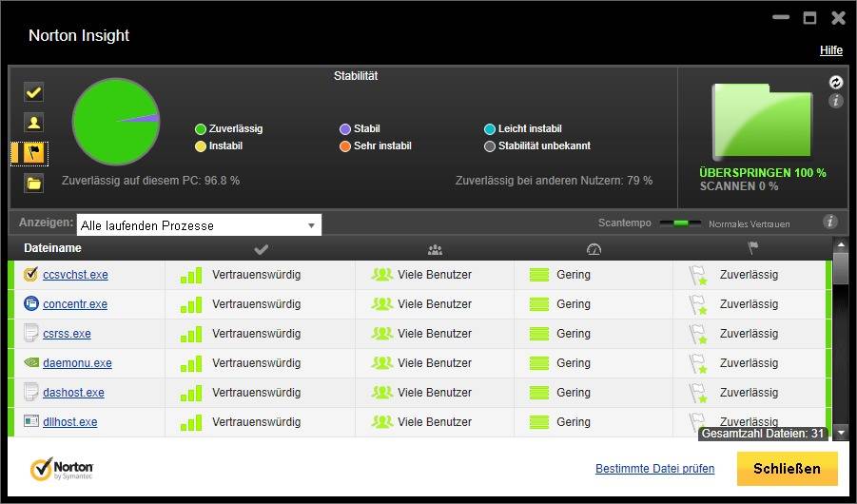Sort by the stability flag column header
The height and width of the screenshot is (504, 857).
click(753, 249)
